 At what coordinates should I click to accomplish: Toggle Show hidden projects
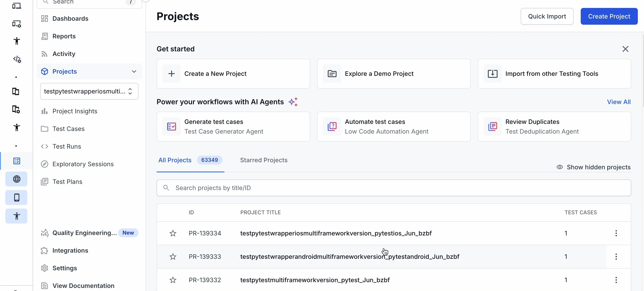coord(593,167)
